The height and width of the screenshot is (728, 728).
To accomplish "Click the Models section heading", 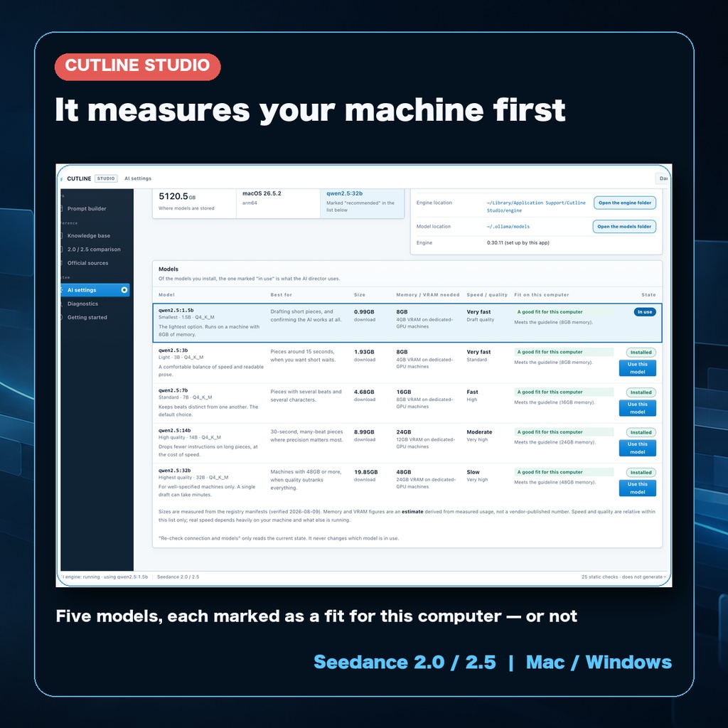I will 168,269.
